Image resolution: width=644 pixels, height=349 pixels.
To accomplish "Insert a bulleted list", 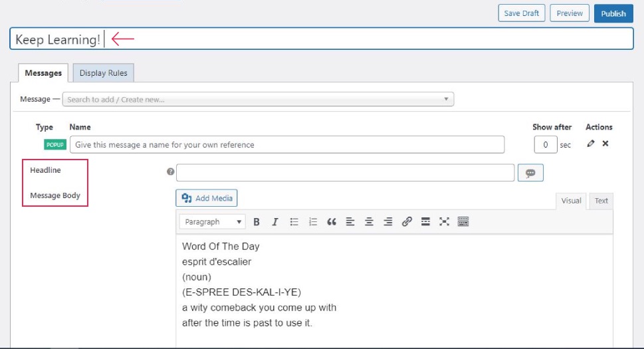I will pyautogui.click(x=294, y=222).
